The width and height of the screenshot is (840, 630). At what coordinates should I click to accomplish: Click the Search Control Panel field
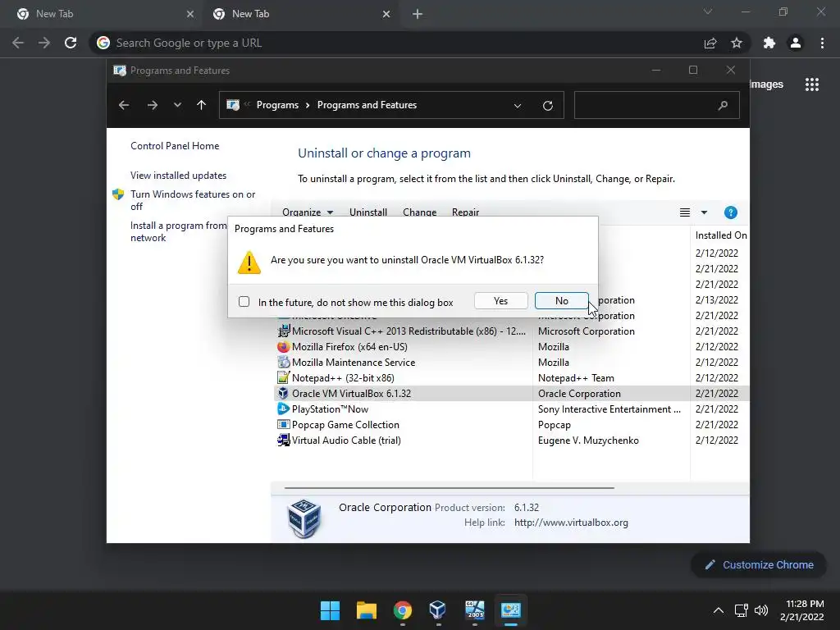tap(657, 105)
